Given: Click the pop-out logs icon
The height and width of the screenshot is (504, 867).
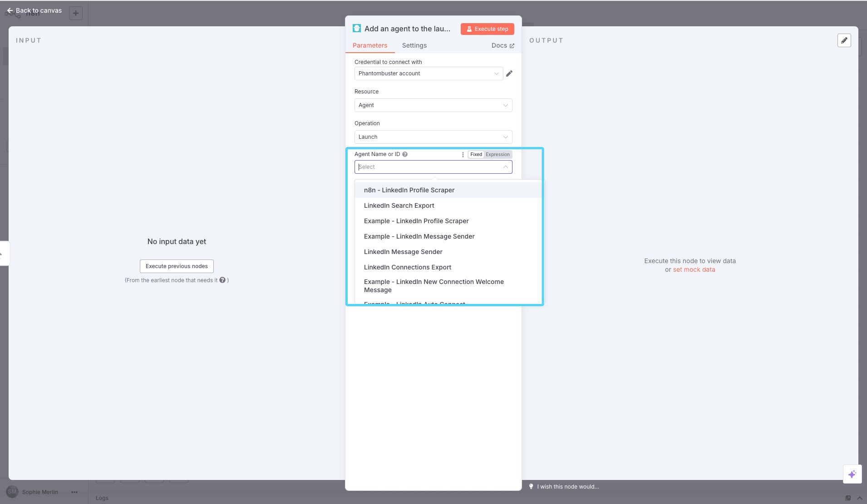Looking at the screenshot, I should coord(848,498).
